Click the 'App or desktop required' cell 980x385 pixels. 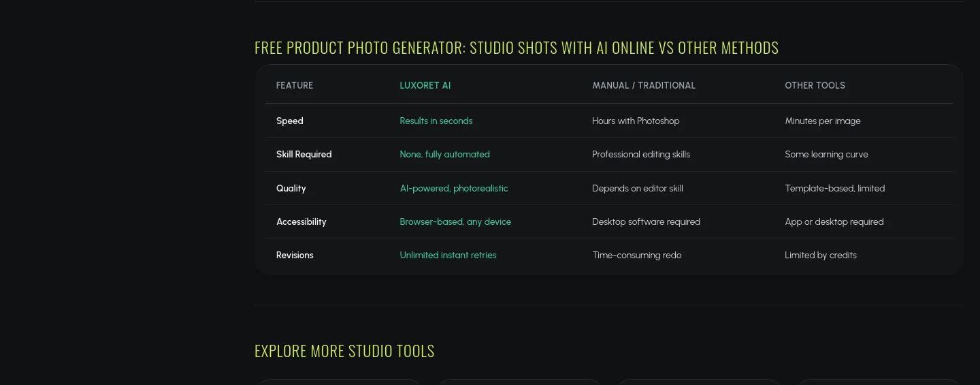tap(834, 221)
